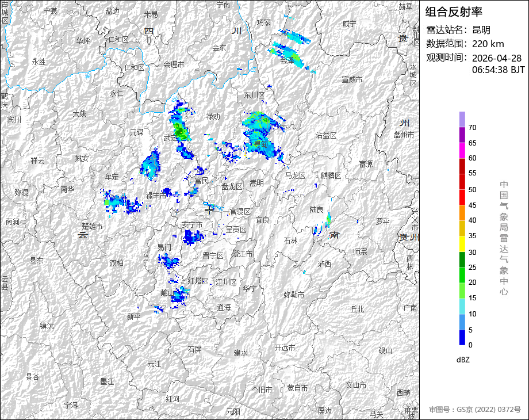Click the 官渡区 map label
529x420 pixels.
240,211
